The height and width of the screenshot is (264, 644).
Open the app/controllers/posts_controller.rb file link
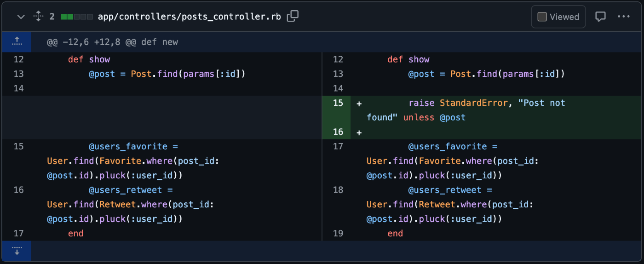189,17
